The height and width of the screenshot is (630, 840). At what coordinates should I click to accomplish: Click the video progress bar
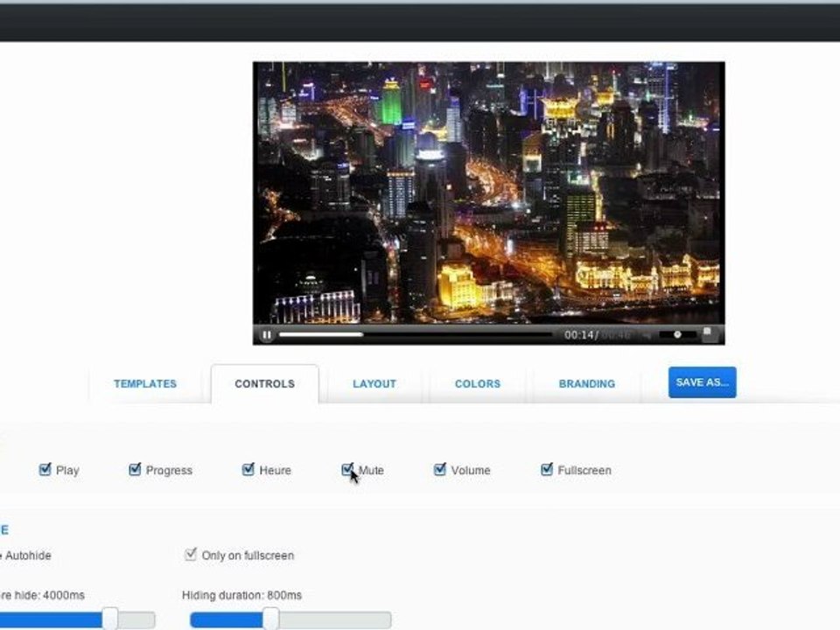[x=416, y=335]
